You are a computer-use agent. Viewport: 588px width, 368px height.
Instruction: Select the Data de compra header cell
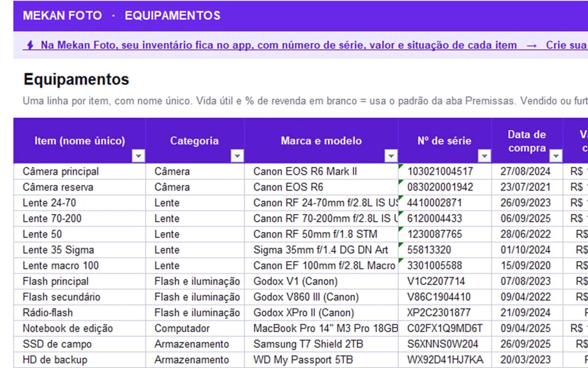tap(527, 141)
